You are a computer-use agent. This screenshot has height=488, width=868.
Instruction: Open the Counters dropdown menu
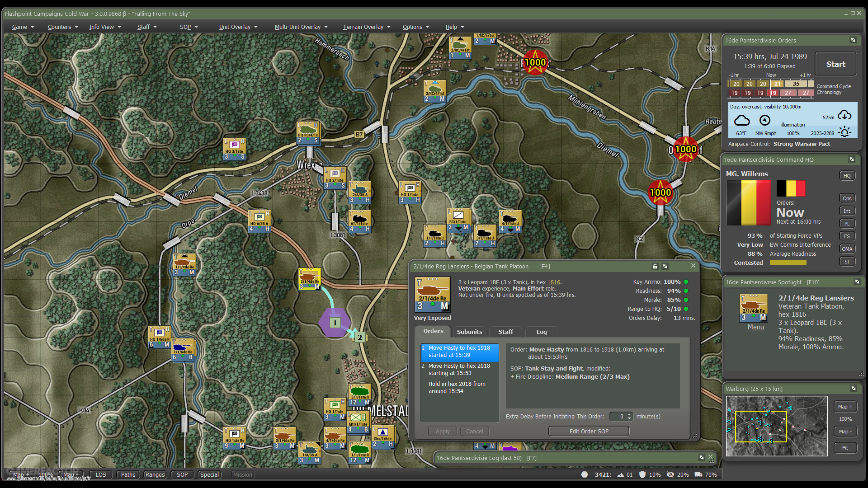click(x=63, y=27)
